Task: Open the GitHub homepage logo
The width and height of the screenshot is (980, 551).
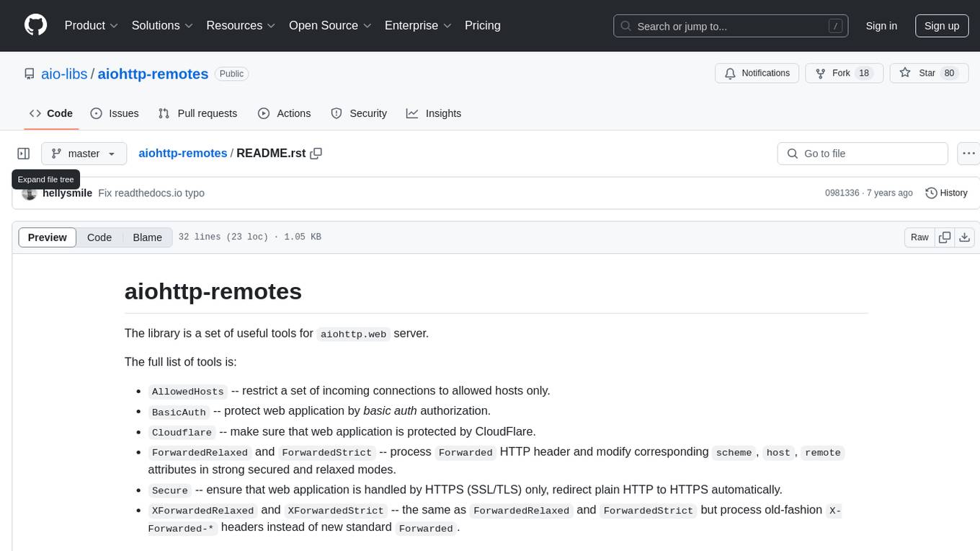Action: point(36,25)
